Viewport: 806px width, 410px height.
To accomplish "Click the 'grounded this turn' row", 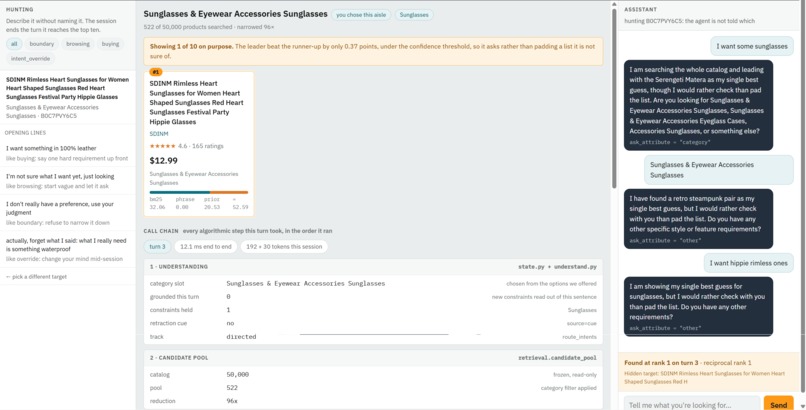I will (x=373, y=297).
